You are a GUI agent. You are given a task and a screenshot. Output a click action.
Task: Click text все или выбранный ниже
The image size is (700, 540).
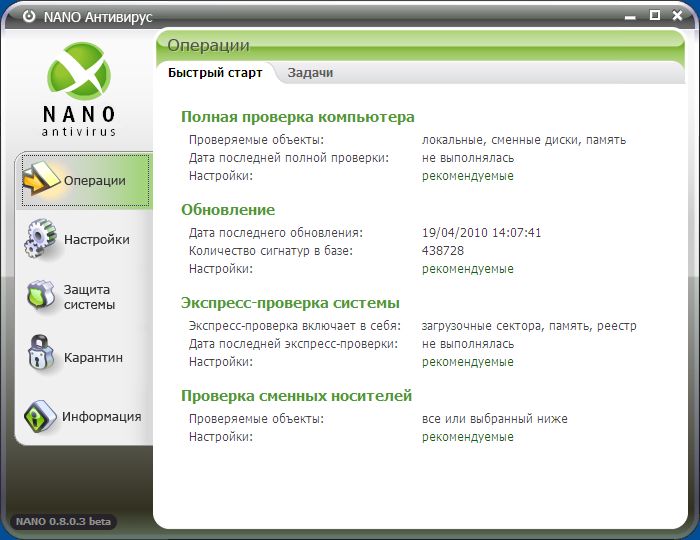point(495,419)
